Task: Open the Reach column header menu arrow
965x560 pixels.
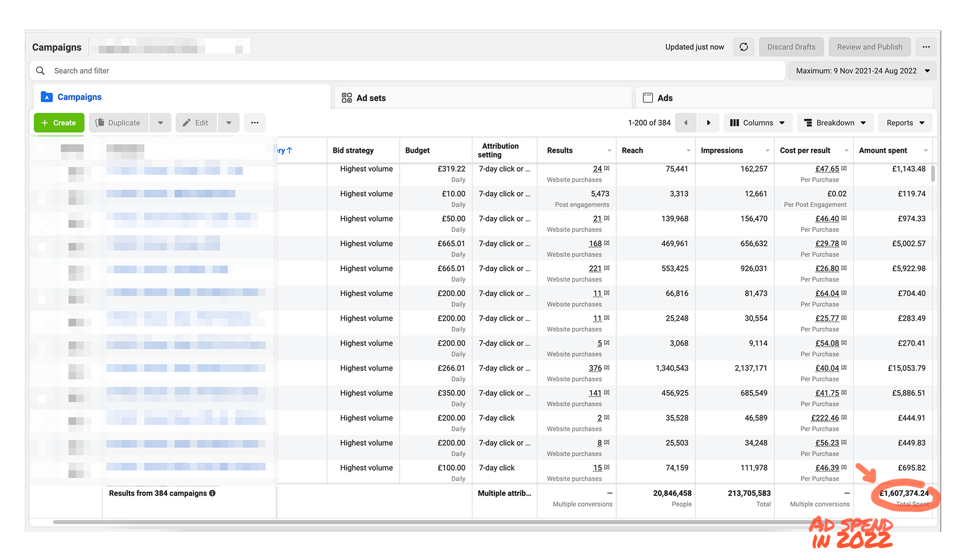Action: 688,151
